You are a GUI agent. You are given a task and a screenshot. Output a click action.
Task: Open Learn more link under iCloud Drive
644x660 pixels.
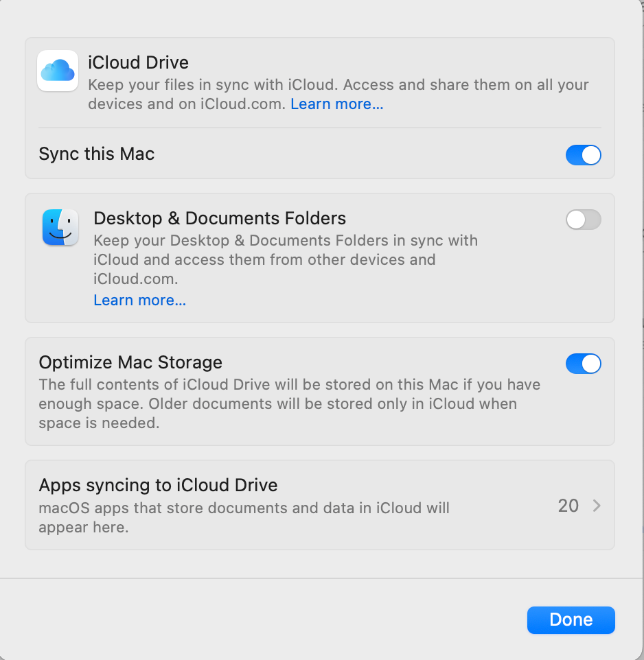point(337,104)
